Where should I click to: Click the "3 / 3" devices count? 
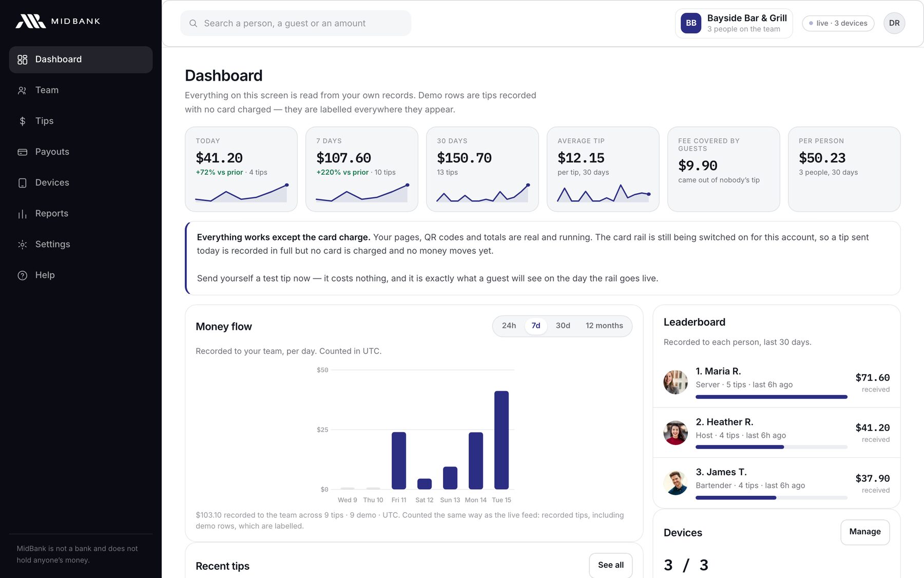pos(686,565)
